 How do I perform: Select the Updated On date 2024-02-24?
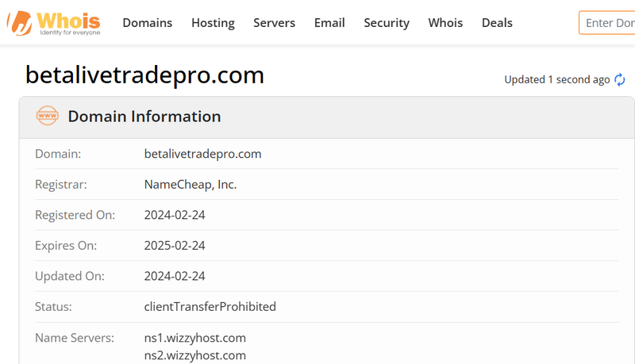175,276
